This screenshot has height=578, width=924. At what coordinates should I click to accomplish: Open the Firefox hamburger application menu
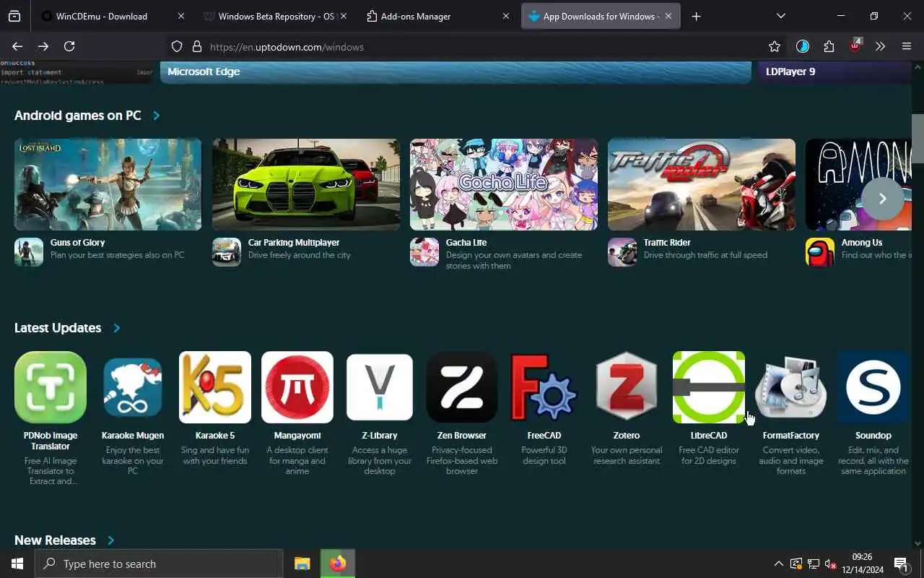(x=907, y=46)
